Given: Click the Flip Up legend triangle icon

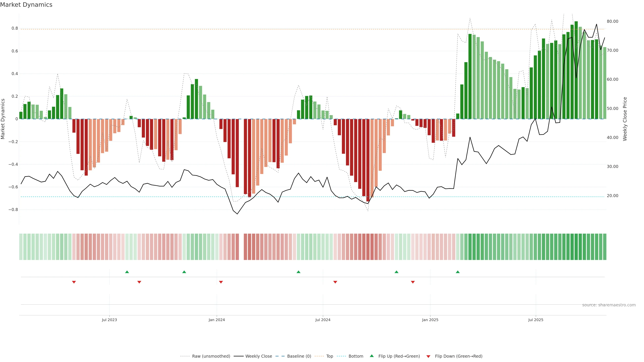Looking at the screenshot, I should 372,356.
